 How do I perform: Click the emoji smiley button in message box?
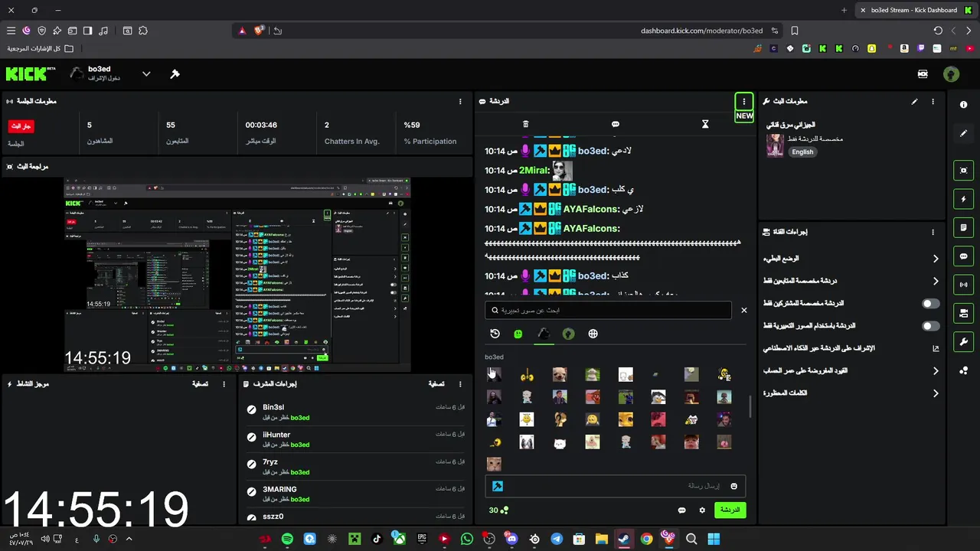[733, 486]
